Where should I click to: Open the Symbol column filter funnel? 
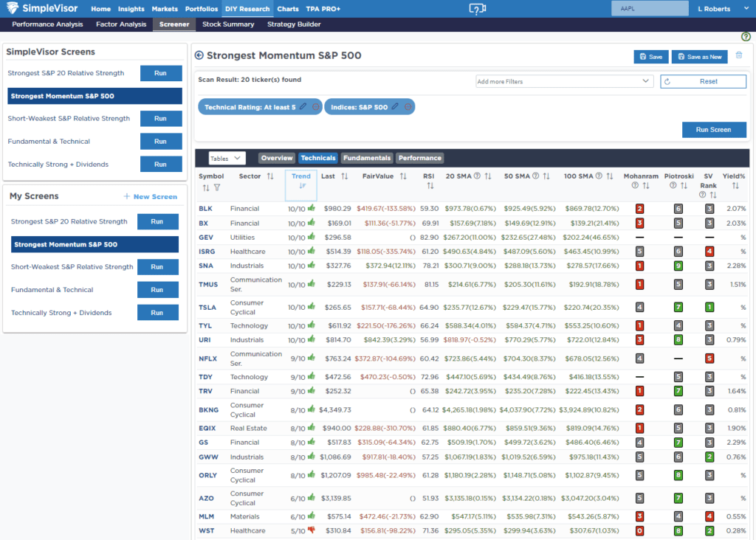[x=218, y=188]
